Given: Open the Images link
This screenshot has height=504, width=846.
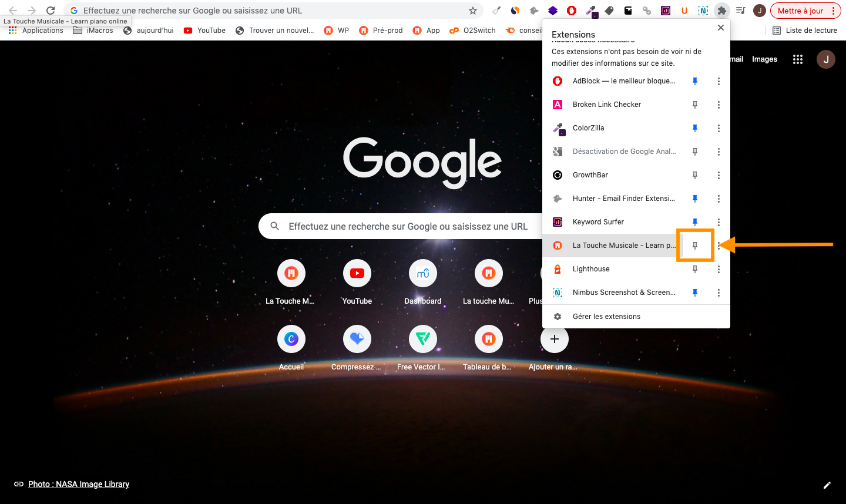Looking at the screenshot, I should point(764,59).
